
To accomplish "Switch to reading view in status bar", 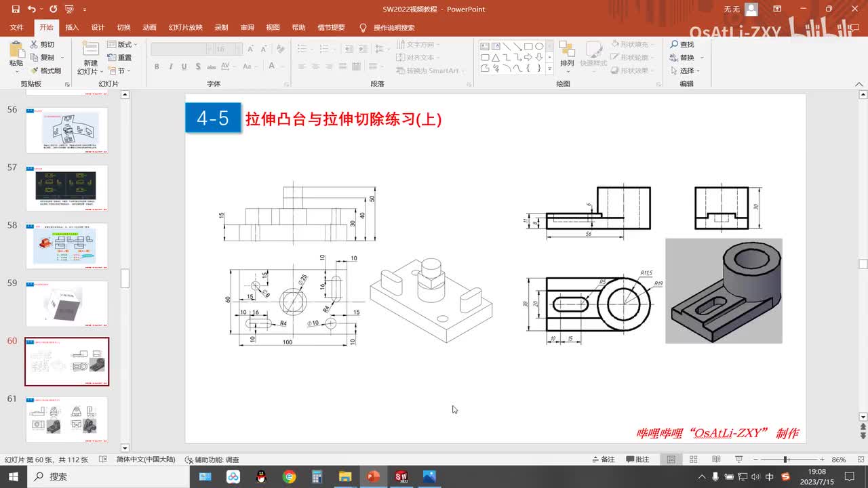I will (715, 460).
